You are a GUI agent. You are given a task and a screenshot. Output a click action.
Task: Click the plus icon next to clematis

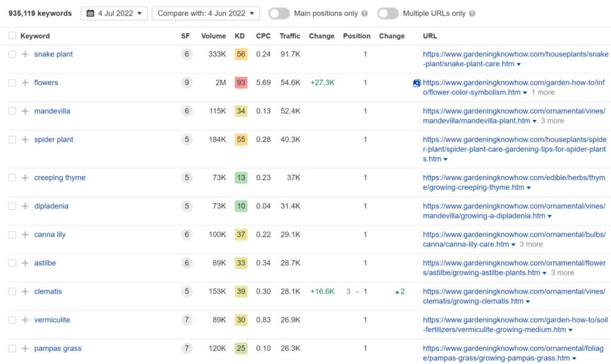25,292
